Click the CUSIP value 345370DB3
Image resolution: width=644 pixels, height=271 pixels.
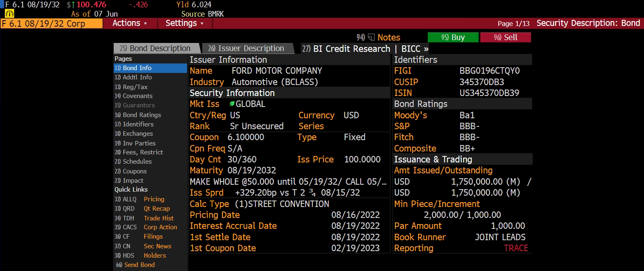[x=482, y=82]
